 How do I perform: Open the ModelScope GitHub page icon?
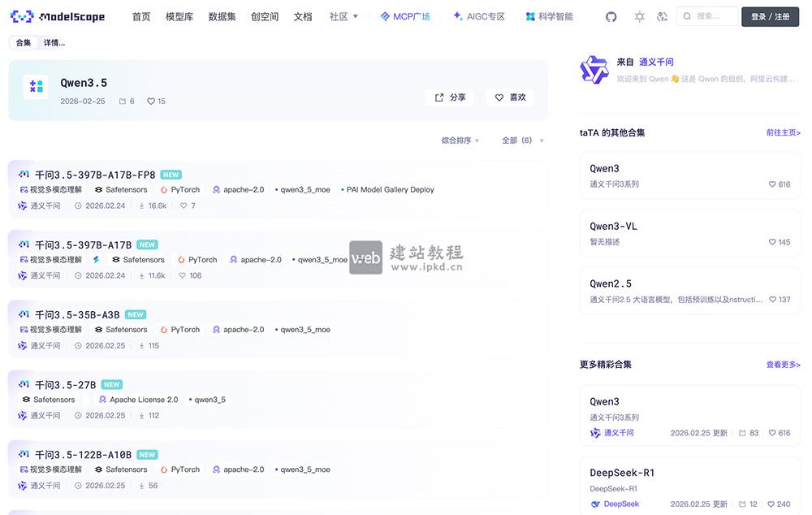click(611, 15)
